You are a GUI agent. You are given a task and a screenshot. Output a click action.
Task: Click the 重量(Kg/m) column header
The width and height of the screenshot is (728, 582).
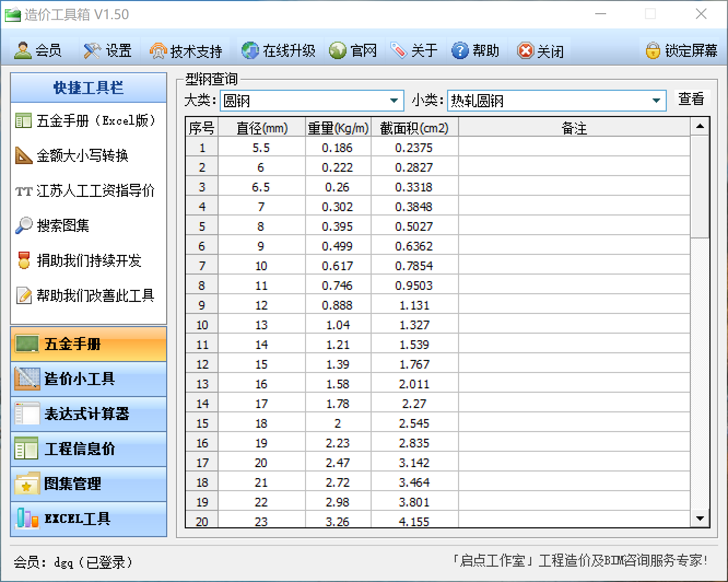tap(338, 127)
